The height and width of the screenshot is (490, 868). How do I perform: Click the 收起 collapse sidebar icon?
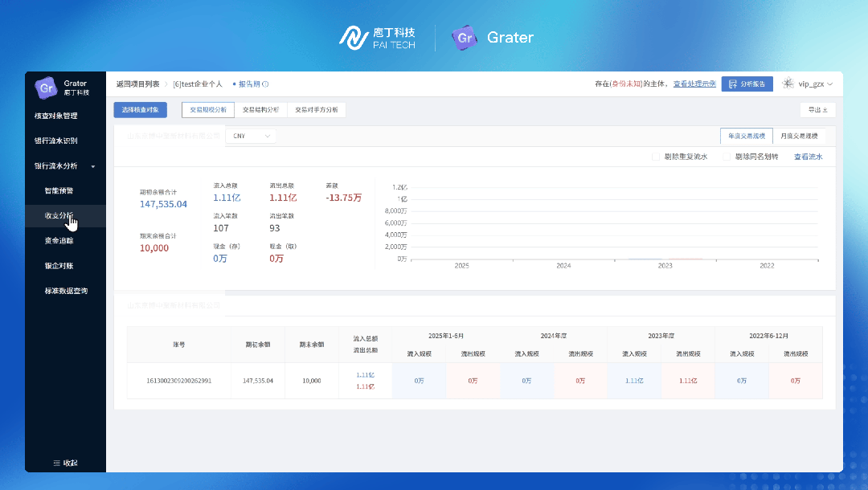pos(56,463)
